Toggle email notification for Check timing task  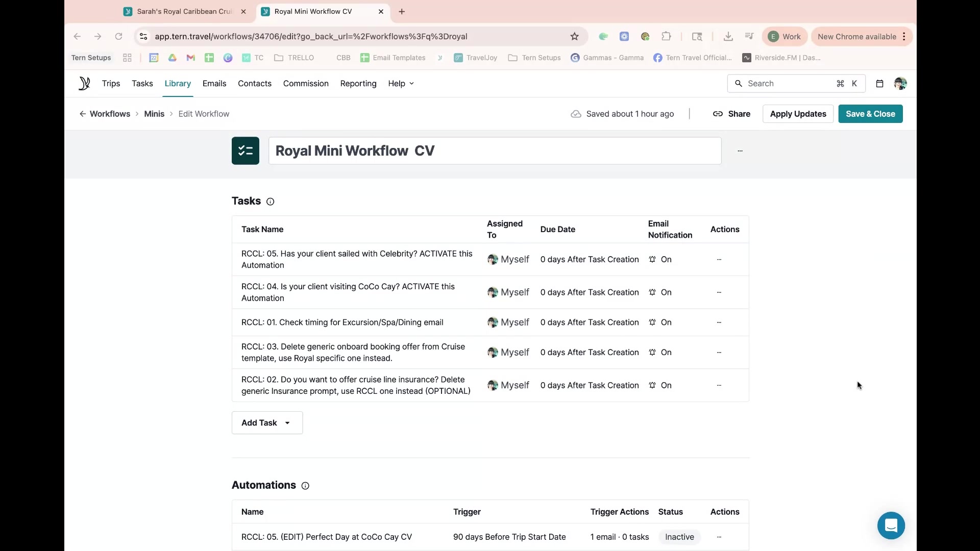pyautogui.click(x=660, y=322)
